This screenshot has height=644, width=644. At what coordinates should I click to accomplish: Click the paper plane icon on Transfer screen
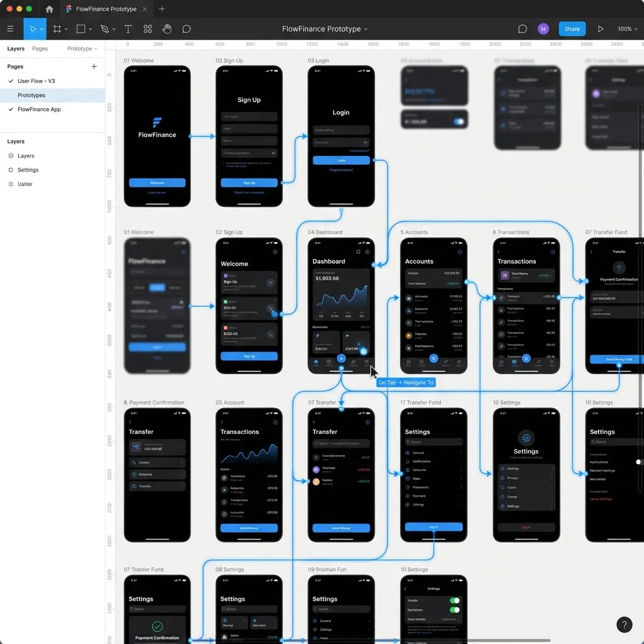136,447
